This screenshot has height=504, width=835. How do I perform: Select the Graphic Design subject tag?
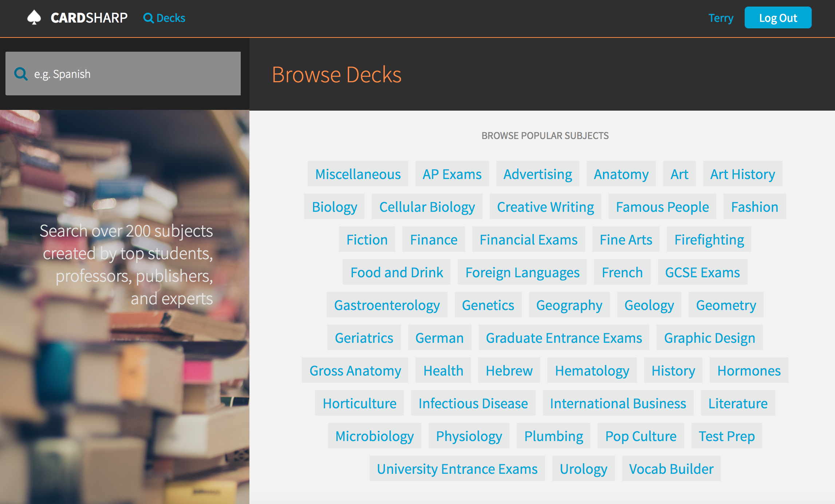pyautogui.click(x=709, y=337)
